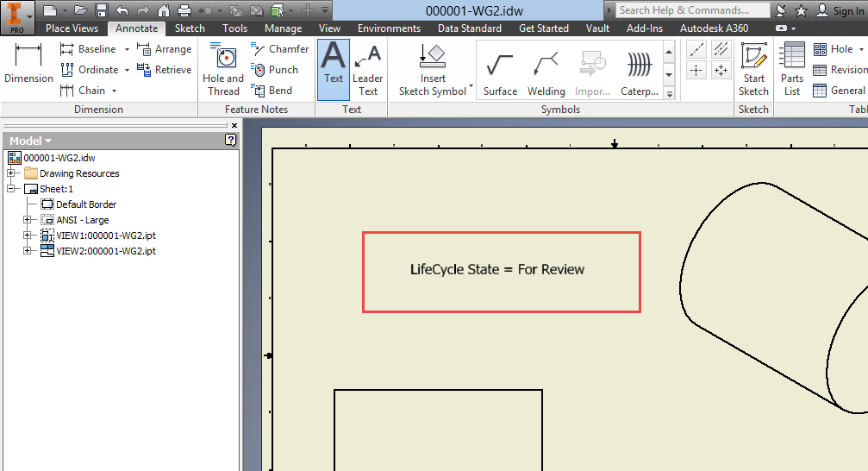Activate the Leader Text tool

[x=367, y=69]
